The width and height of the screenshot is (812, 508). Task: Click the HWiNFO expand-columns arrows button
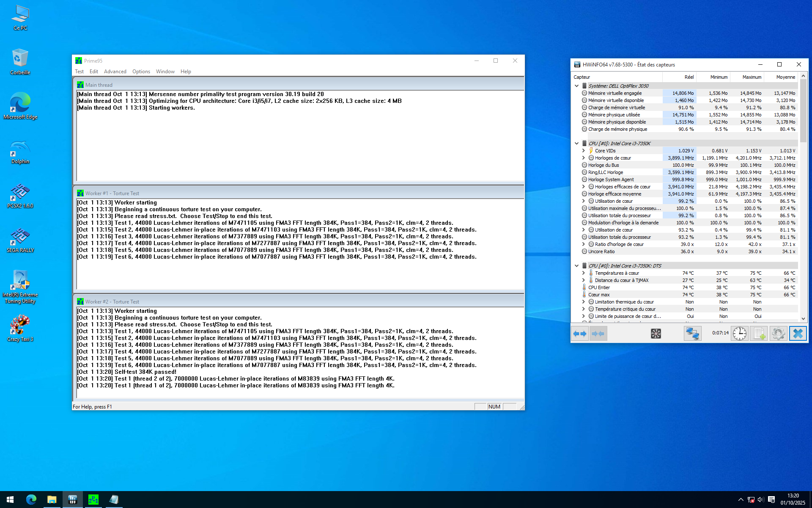pyautogui.click(x=580, y=334)
